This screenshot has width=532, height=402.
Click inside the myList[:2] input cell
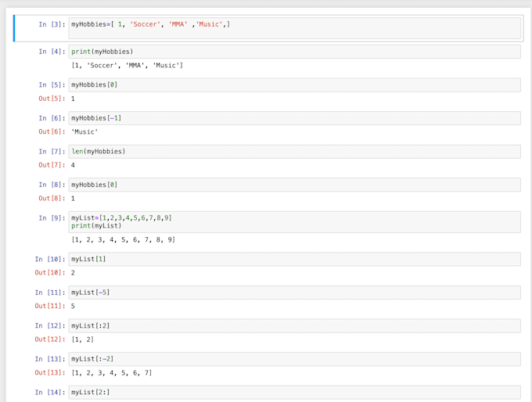click(x=294, y=325)
